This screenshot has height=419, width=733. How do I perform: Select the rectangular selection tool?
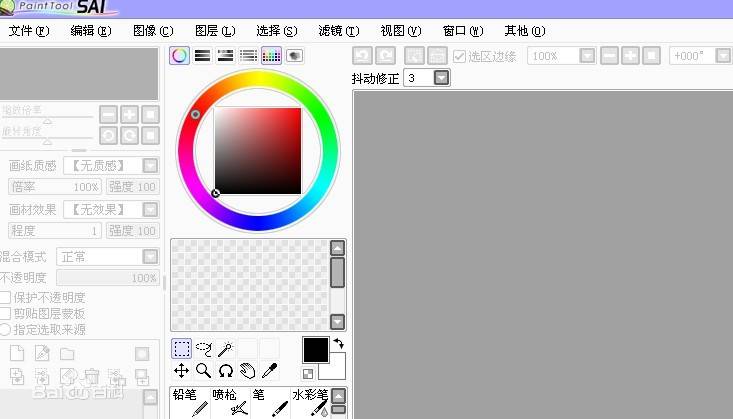[181, 349]
